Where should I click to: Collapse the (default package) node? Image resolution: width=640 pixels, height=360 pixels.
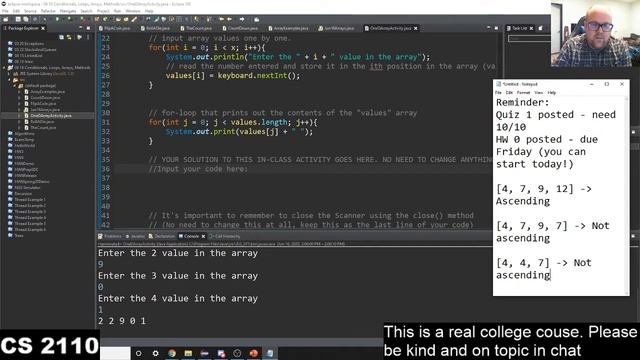(14, 86)
